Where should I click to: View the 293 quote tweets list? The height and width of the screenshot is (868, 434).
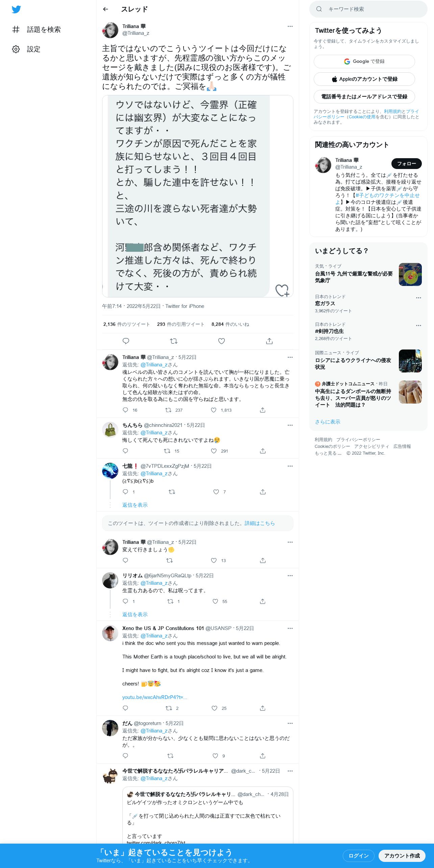point(181,324)
